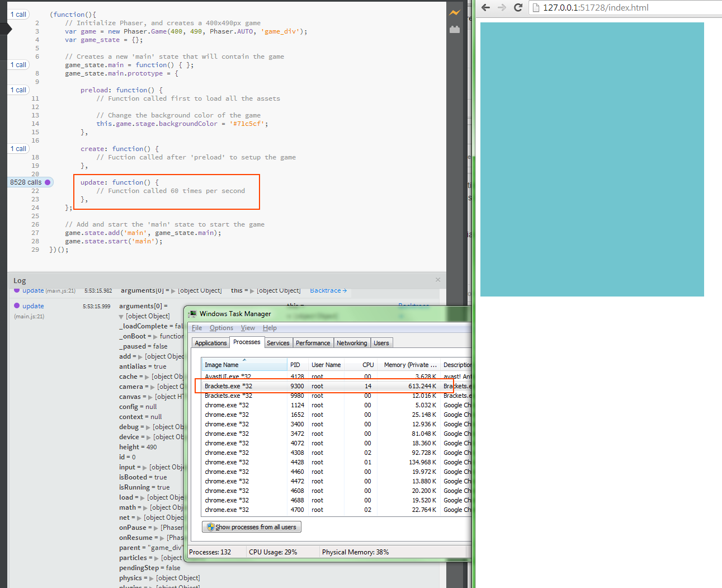Expand the 'debug' object in the log
Viewport: 722px width, 588px height.
[148, 427]
